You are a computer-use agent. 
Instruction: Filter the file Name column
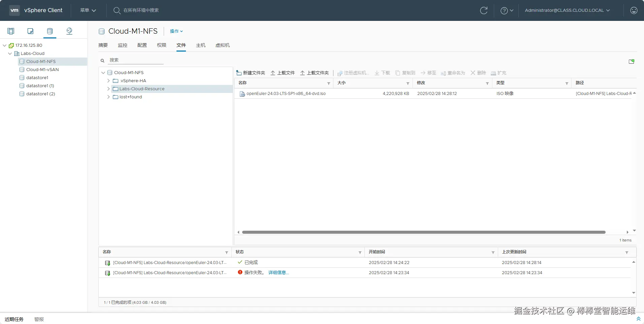tap(329, 83)
